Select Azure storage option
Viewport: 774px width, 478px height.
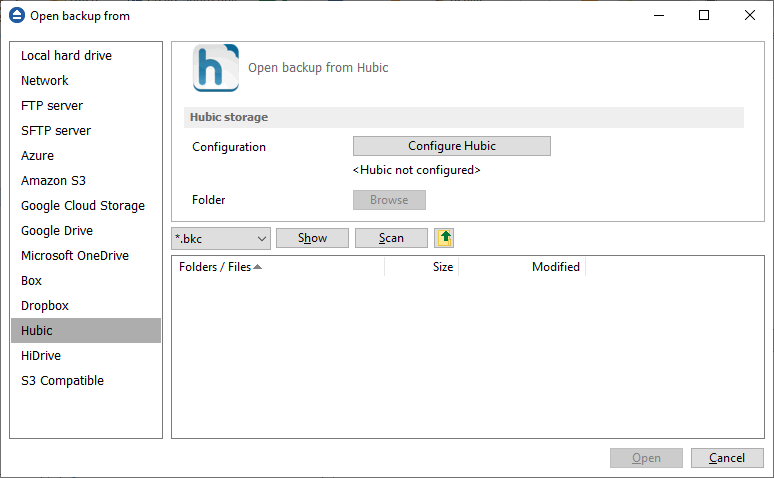86,156
